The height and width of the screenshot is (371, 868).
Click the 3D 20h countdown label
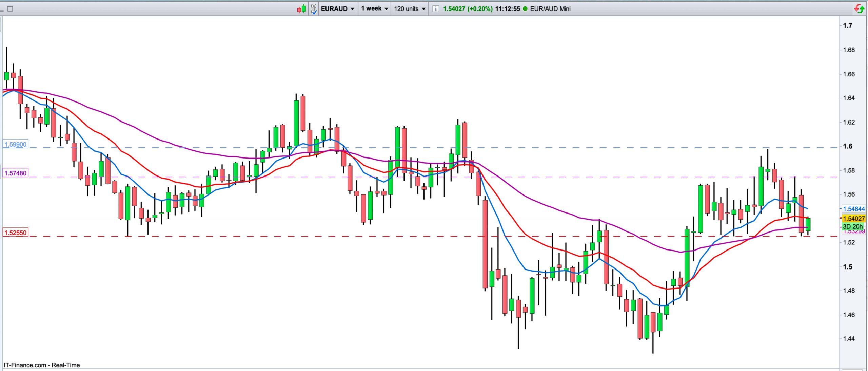point(852,226)
